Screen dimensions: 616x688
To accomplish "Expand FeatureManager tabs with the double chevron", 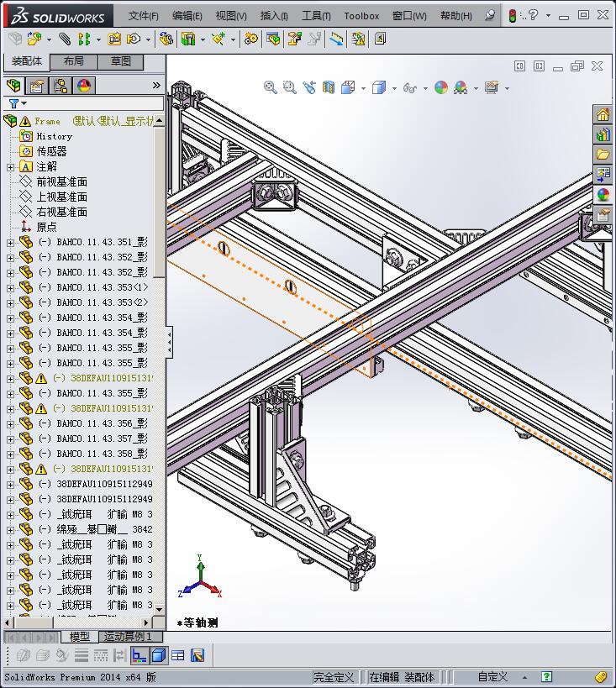I will [x=156, y=85].
